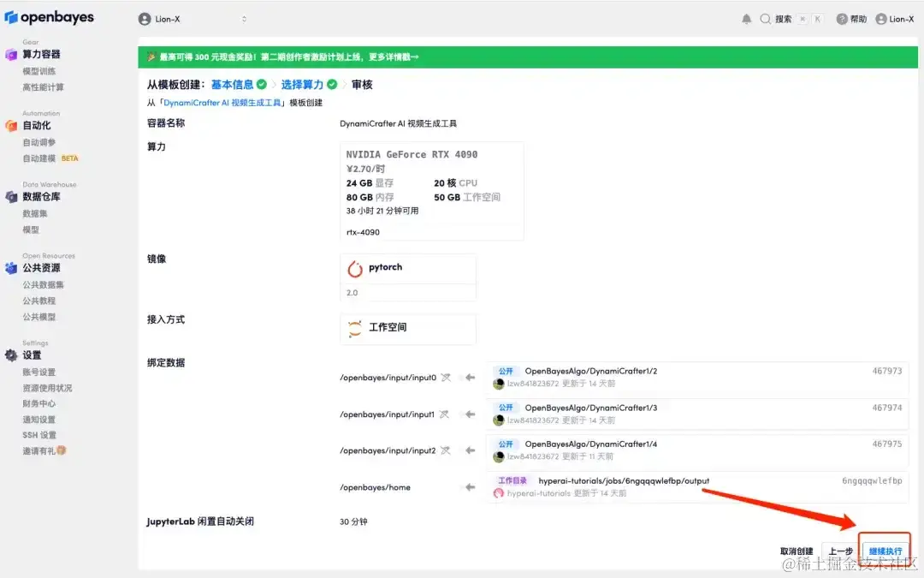Viewport: 924px width, 578px height.
Task: Click the arrow icon beside input2 path
Action: pos(470,450)
